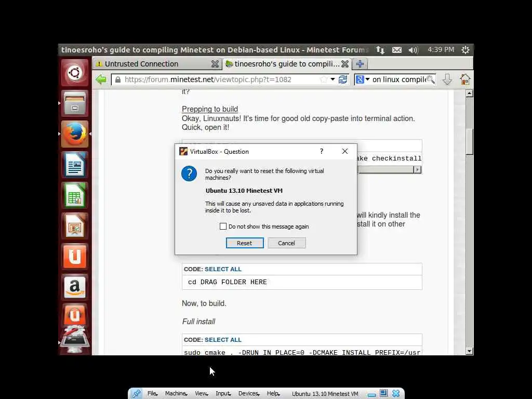
Task: Bookmark this page with the star icon
Action: 323,79
